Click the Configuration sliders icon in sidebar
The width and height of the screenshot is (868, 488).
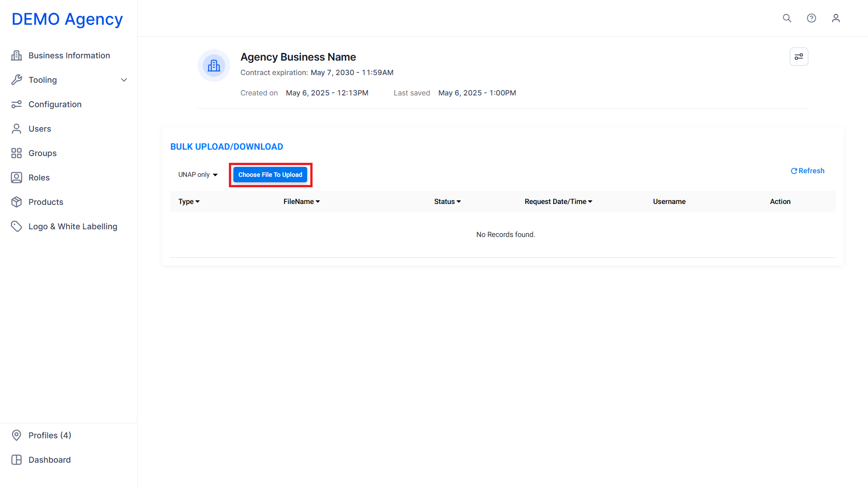tap(17, 104)
